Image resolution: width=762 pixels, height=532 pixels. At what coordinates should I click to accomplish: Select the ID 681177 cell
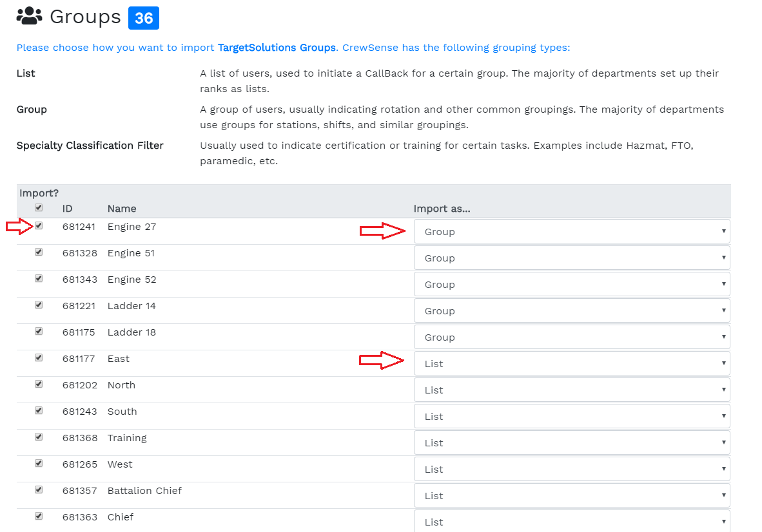79,359
